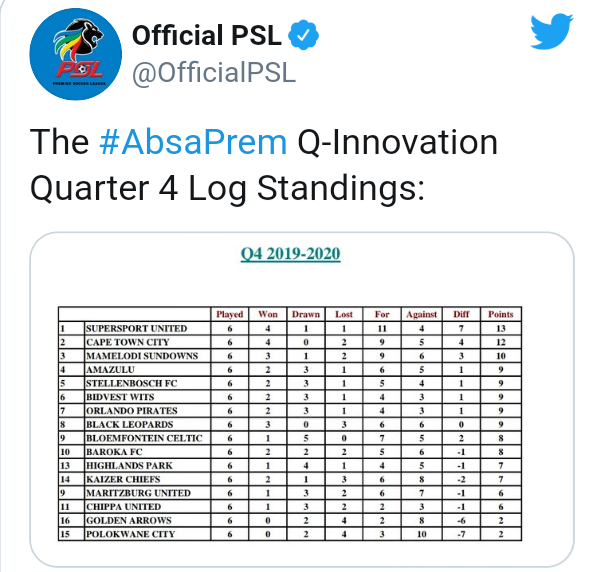Open the Official PSL display name

[x=207, y=35]
